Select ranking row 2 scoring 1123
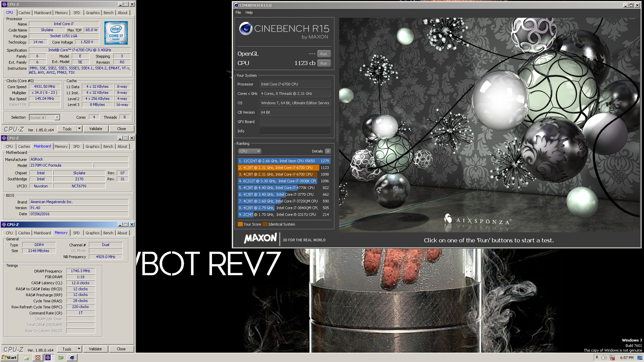The image size is (644, 362). click(x=284, y=168)
